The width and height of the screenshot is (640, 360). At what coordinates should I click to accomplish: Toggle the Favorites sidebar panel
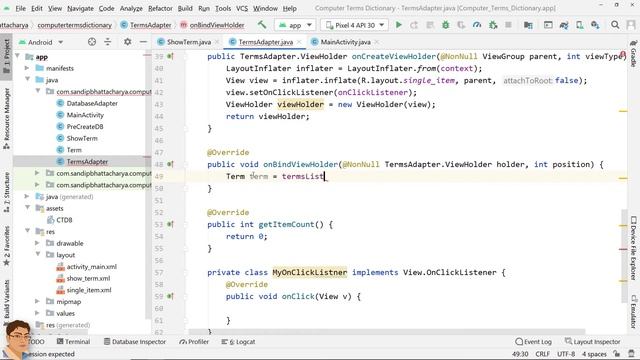[x=7, y=246]
